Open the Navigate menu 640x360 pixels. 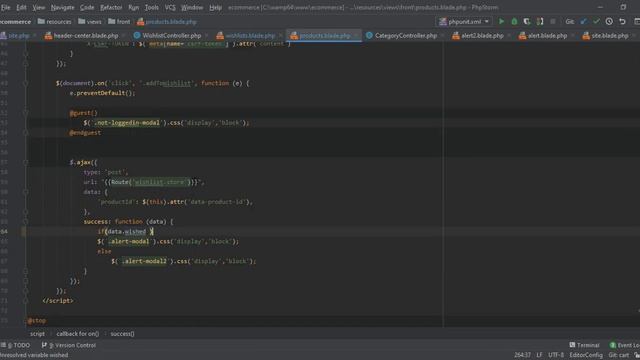[x=62, y=7]
